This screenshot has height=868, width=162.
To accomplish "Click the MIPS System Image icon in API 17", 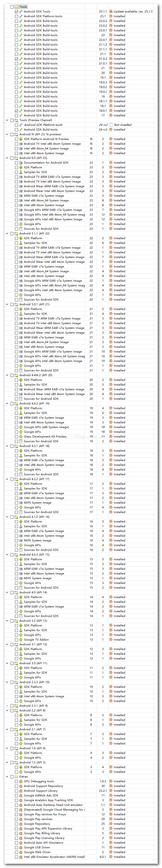I will tap(21, 502).
